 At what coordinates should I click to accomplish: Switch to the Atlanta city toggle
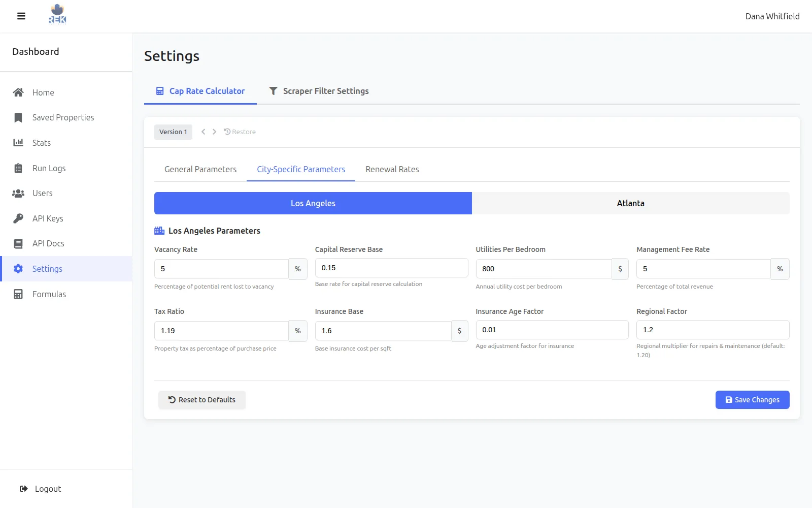pos(631,203)
